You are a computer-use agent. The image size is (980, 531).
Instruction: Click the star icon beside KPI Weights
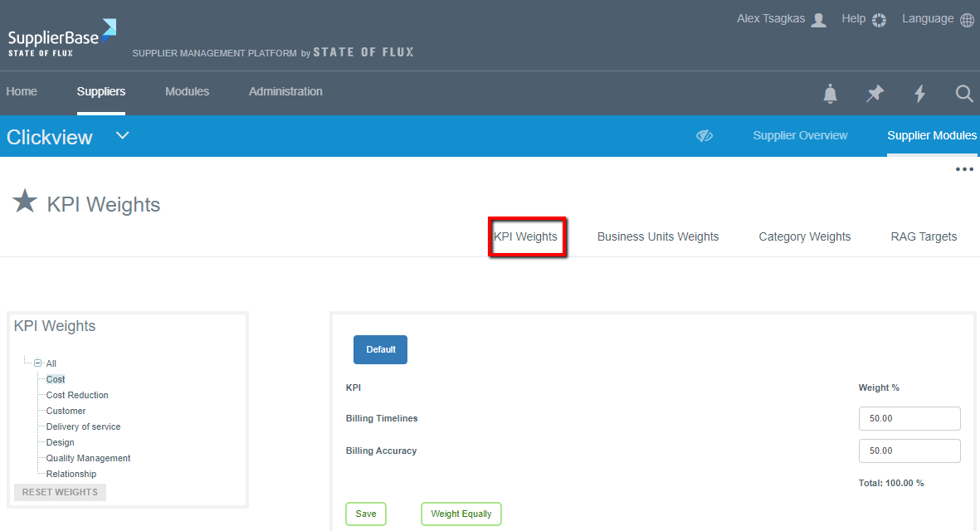click(x=25, y=201)
